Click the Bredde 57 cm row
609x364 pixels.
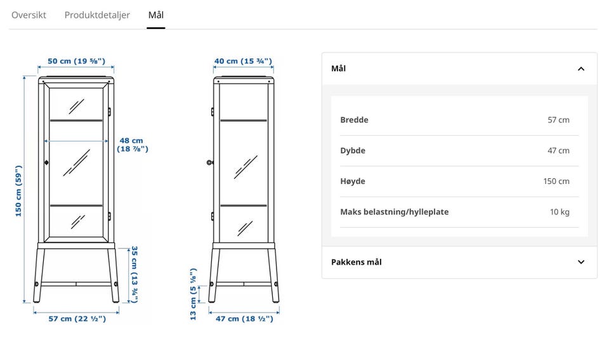pyautogui.click(x=459, y=120)
